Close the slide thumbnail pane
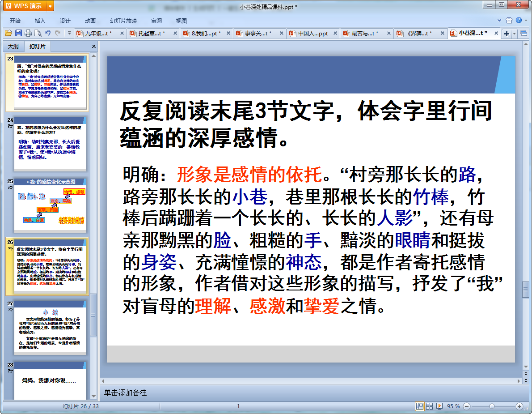This screenshot has height=414, width=532. pyautogui.click(x=94, y=46)
